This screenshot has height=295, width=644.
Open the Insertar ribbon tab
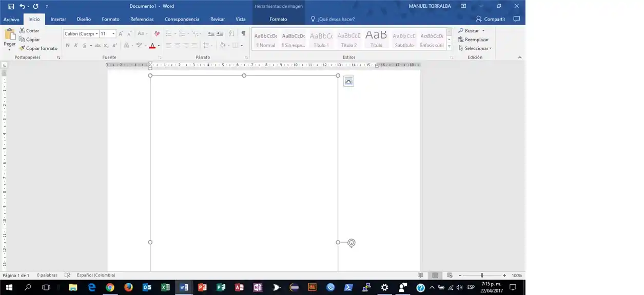point(58,19)
